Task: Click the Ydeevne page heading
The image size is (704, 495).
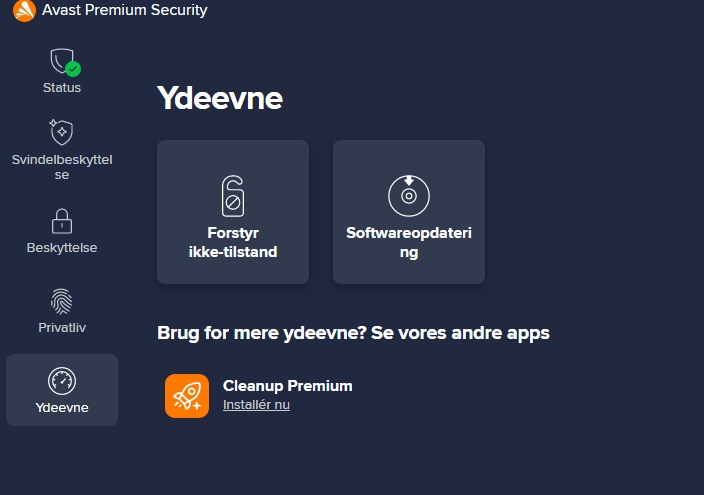Action: pos(220,98)
